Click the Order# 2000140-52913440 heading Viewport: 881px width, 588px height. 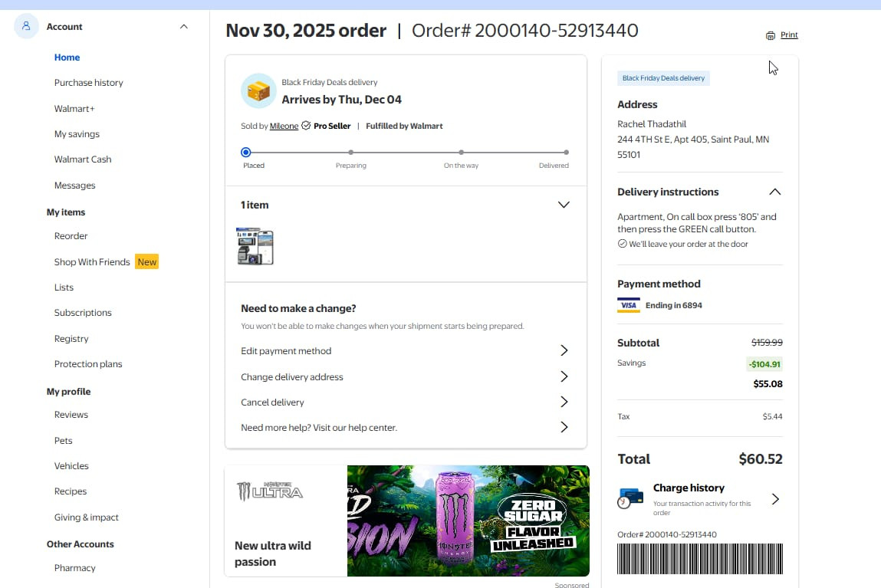click(x=524, y=31)
